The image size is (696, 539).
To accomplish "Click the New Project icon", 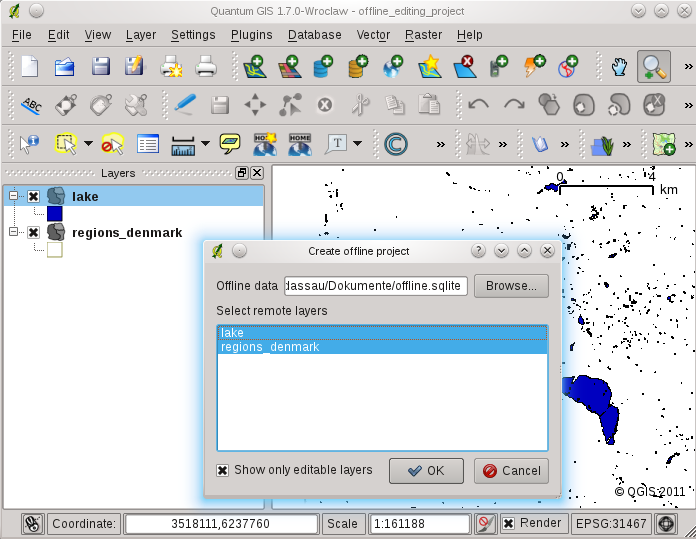I will click(29, 67).
